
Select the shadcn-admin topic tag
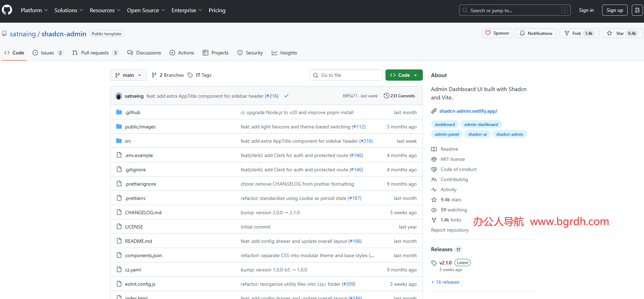510,134
